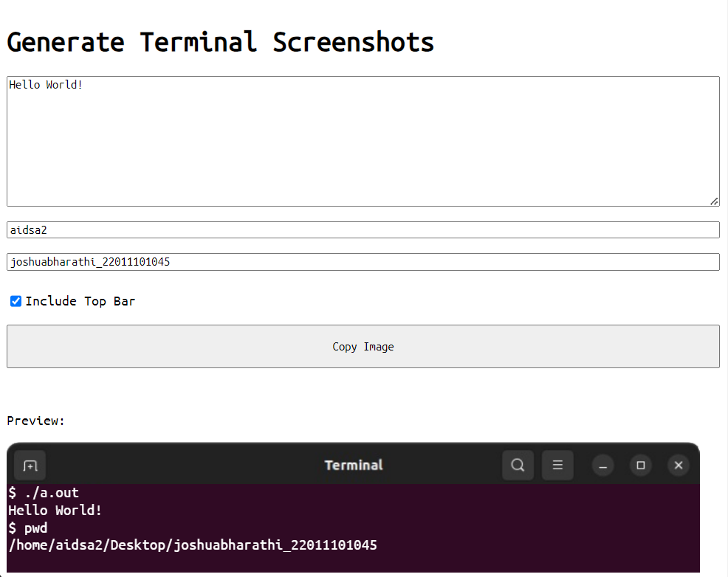Screen dimensions: 728x577
Task: Click the magnifier icon next to Terminal title
Action: [x=518, y=465]
